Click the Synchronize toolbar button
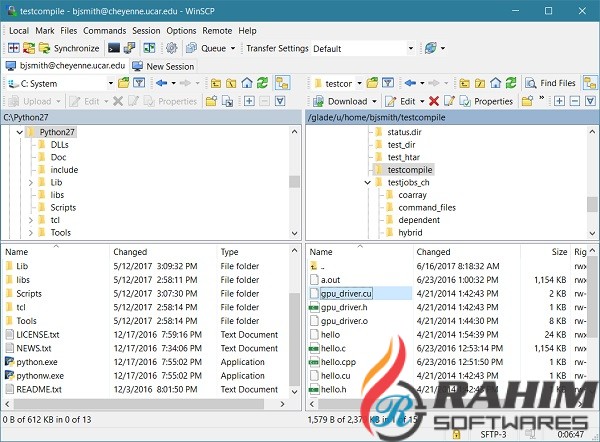 69,48
